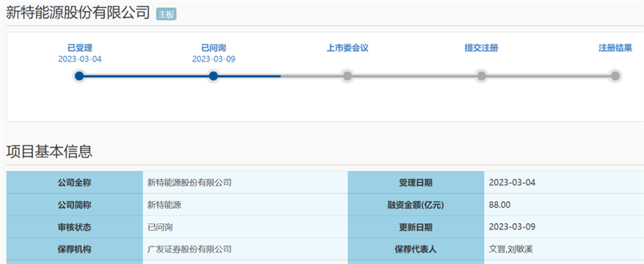Image resolution: width=644 pixels, height=264 pixels.
Task: Click the 新特能源股份有限公司 page title
Action: [78, 13]
